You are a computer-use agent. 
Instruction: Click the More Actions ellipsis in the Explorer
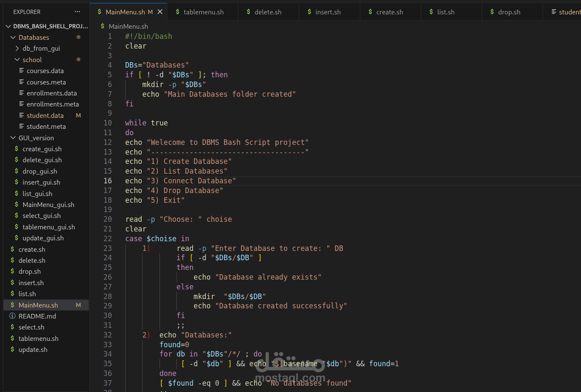click(77, 11)
